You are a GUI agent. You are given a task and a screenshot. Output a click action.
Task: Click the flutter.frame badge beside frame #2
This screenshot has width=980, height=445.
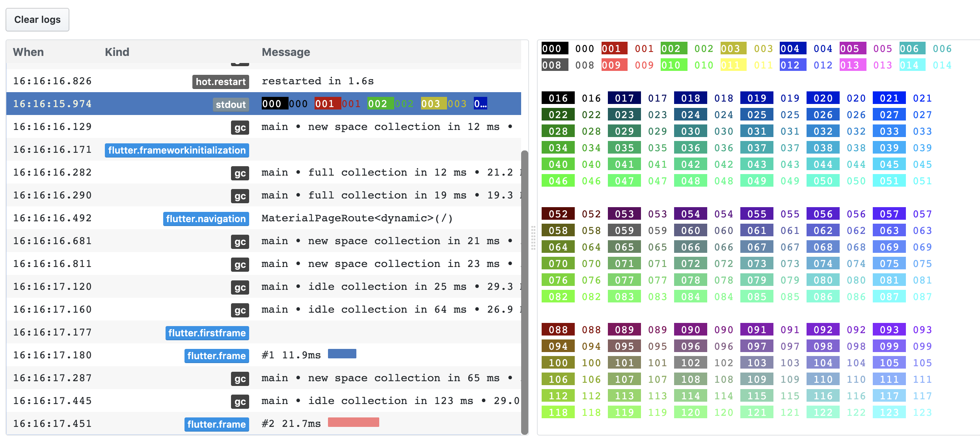[216, 424]
